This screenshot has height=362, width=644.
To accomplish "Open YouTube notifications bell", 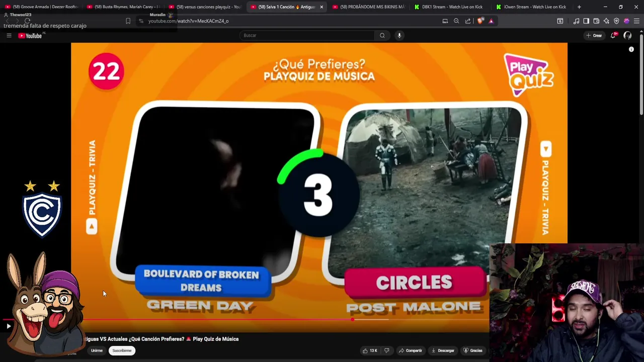I will click(613, 35).
